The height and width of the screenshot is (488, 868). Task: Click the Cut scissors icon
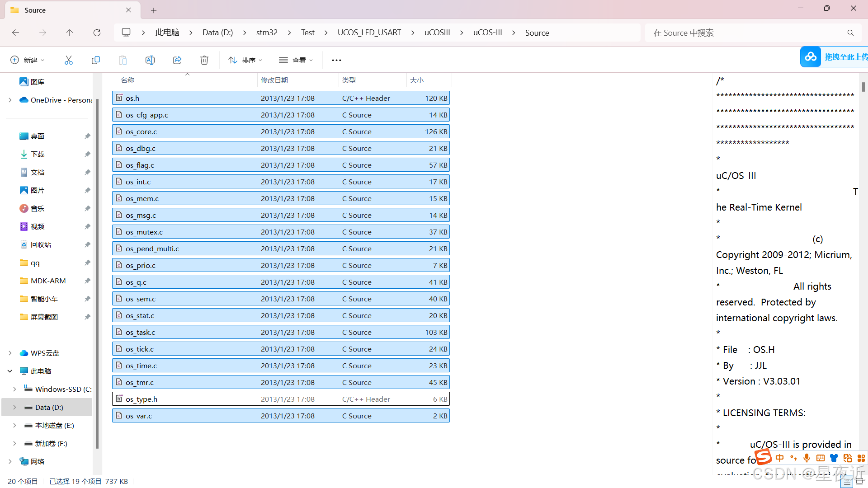point(69,60)
